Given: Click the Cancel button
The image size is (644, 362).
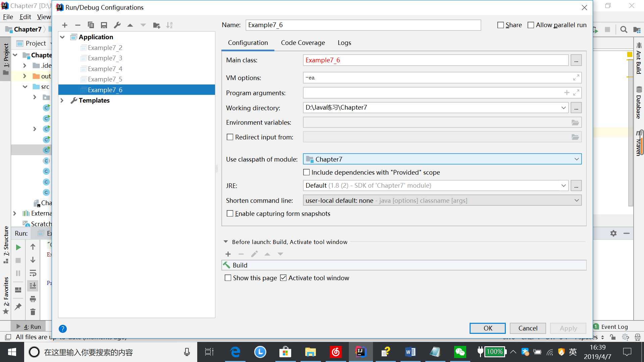Looking at the screenshot, I should 527,328.
